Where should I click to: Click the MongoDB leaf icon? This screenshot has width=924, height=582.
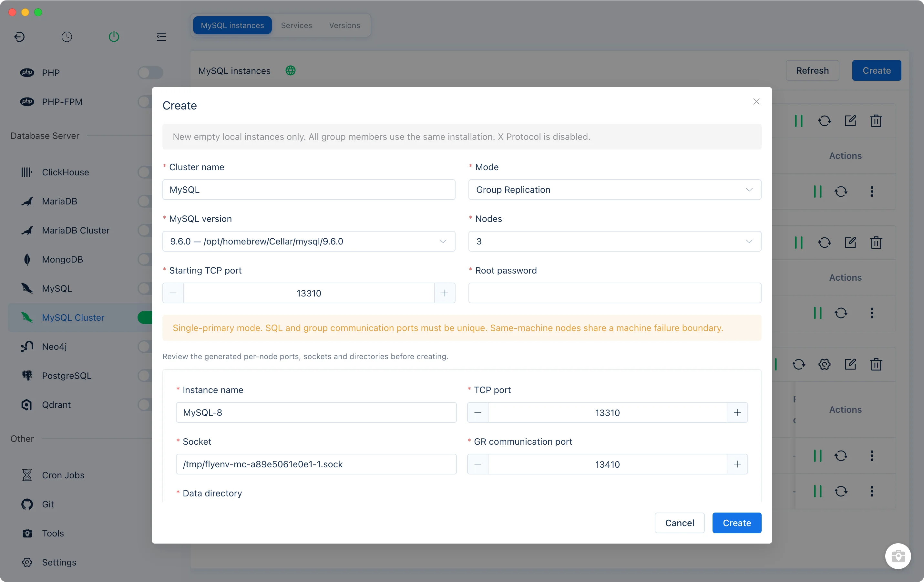[27, 260]
